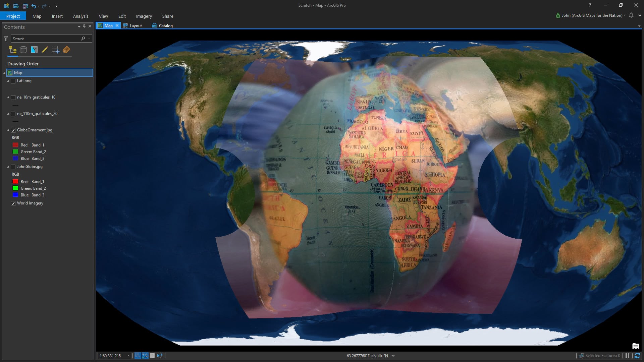
Task: Open coordinate display units dropdown
Action: [393, 356]
